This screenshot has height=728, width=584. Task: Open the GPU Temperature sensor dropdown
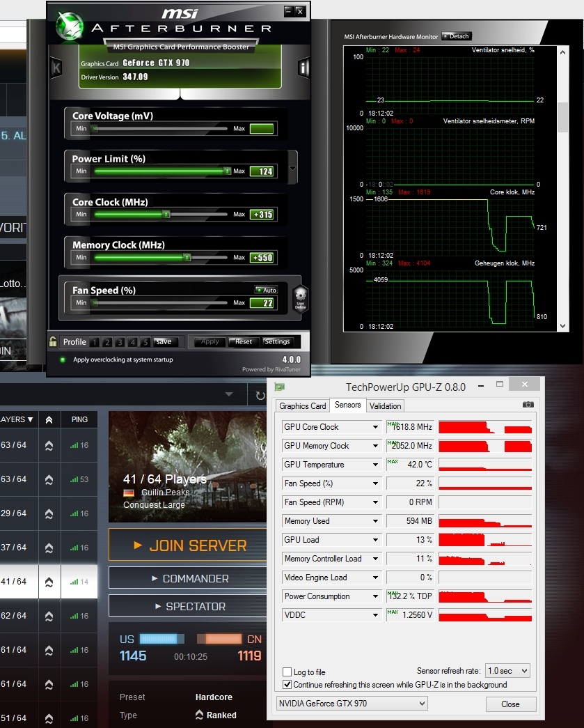[375, 465]
